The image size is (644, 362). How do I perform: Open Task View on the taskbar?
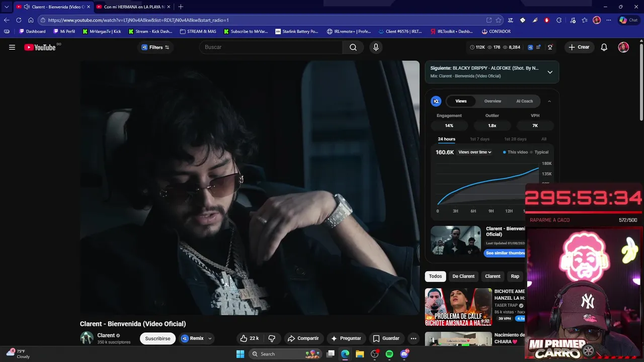click(331, 354)
